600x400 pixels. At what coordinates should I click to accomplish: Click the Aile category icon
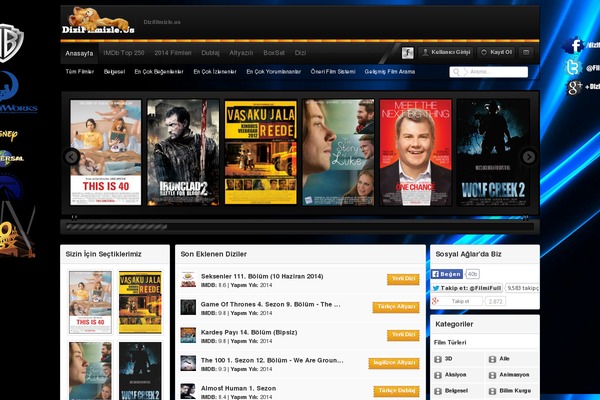tap(492, 359)
